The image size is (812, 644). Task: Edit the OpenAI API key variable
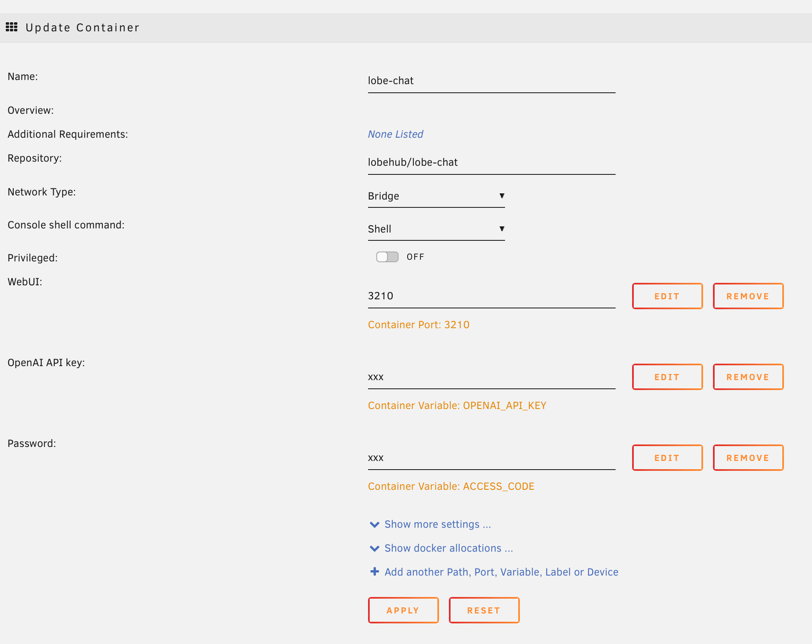coord(667,377)
